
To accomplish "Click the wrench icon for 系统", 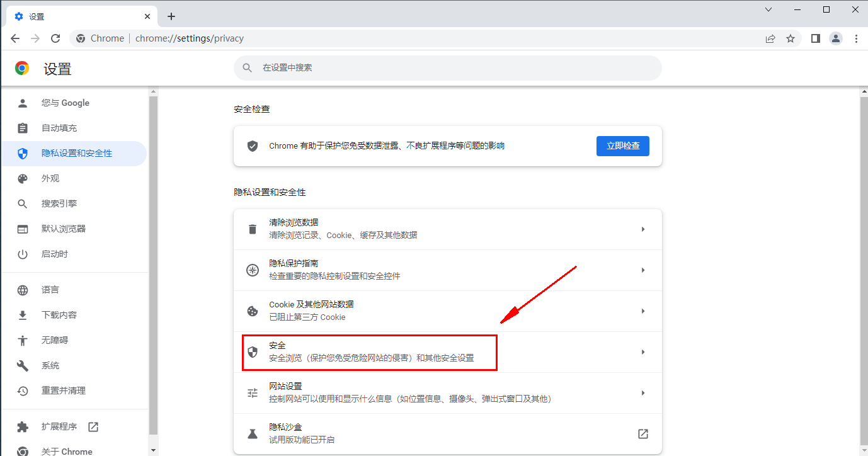I will [x=23, y=365].
